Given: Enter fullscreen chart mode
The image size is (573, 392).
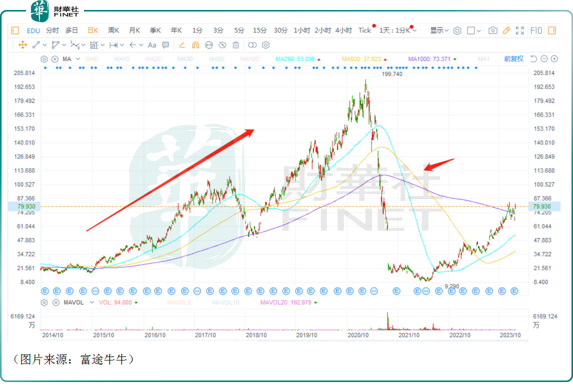Looking at the screenshot, I should [x=519, y=30].
